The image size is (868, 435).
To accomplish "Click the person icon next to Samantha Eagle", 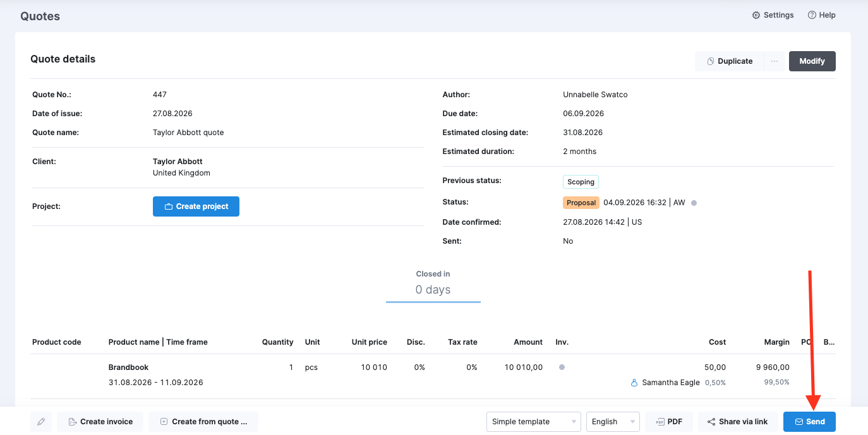I will coord(634,383).
